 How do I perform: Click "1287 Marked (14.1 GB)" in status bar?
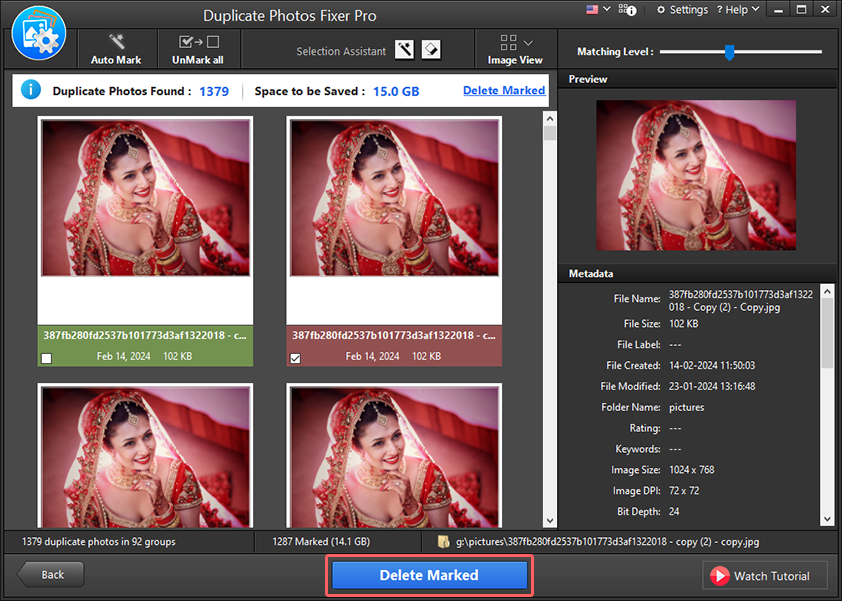pyautogui.click(x=321, y=541)
